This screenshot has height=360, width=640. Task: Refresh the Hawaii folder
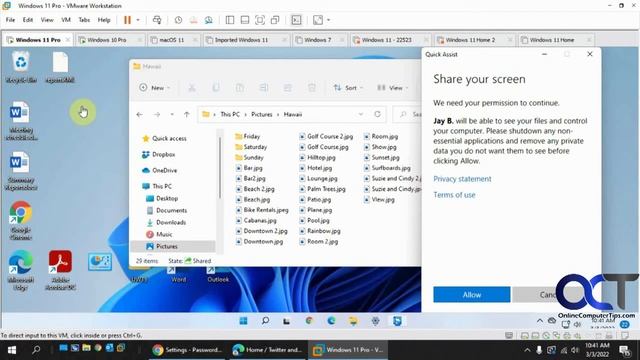tap(378, 114)
